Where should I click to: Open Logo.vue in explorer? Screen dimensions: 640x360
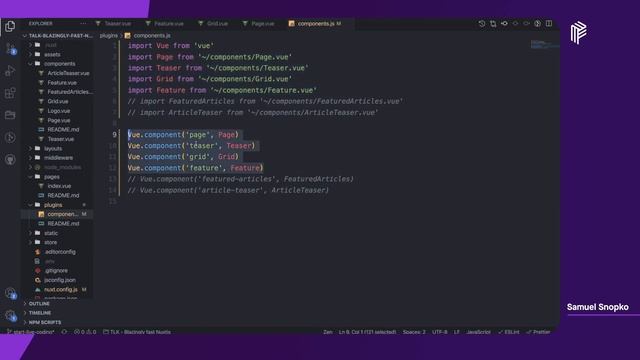58,111
